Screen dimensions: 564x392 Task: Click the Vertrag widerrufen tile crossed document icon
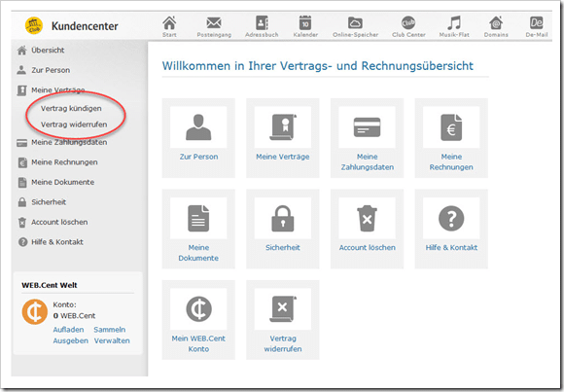283,309
